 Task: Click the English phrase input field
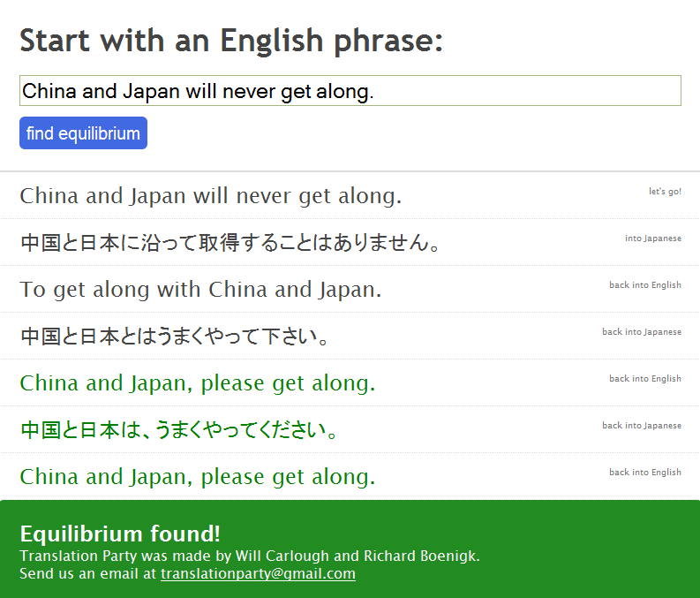pyautogui.click(x=350, y=91)
